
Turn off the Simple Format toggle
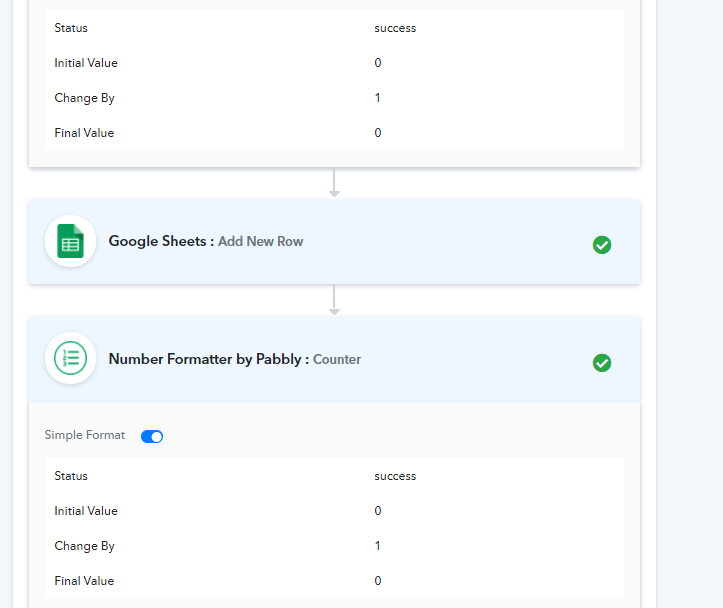coord(152,436)
